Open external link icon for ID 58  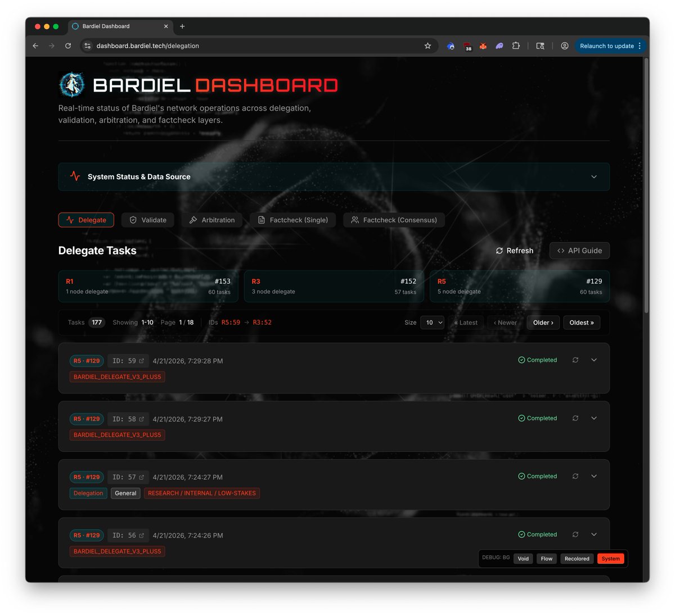click(142, 419)
